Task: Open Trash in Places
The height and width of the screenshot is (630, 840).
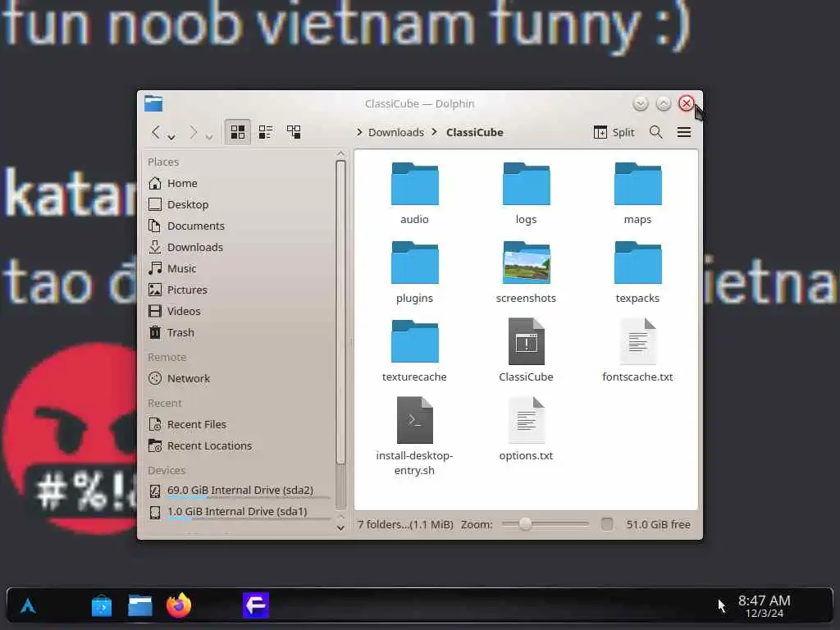Action: click(x=240, y=333)
